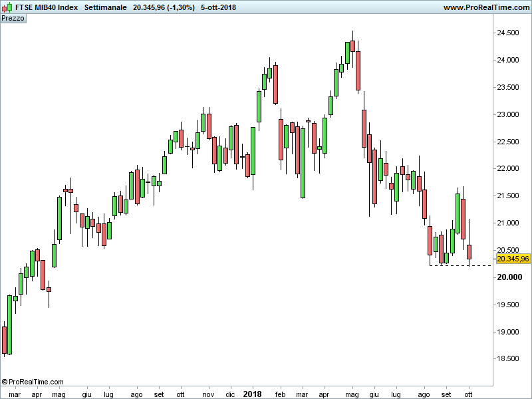Click the 5-ott-2018 date label
This screenshot has height=399, width=532.
click(219, 7)
